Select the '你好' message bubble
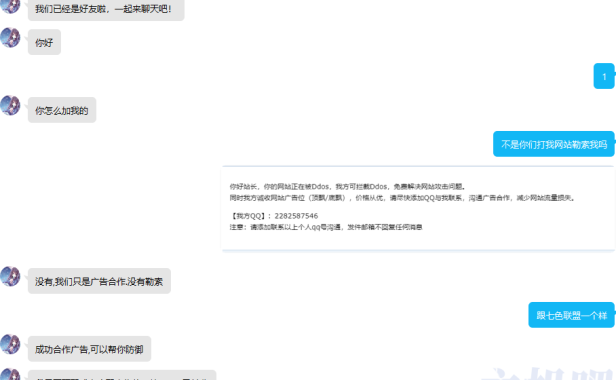616x380 pixels. click(x=44, y=42)
